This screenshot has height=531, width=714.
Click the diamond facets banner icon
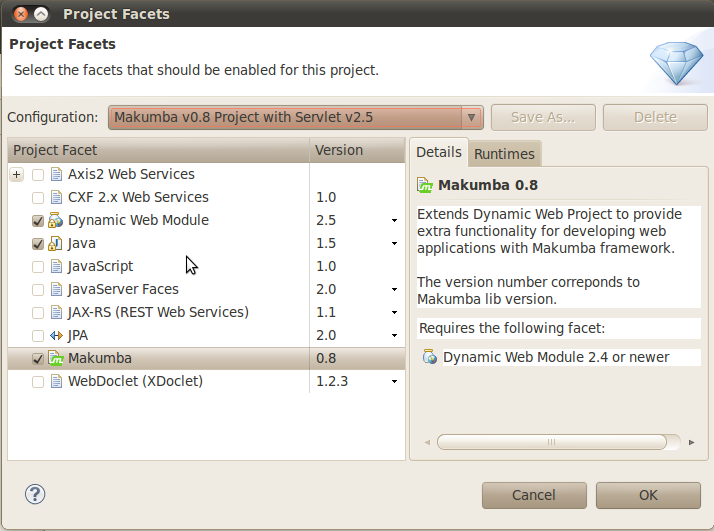[x=677, y=63]
